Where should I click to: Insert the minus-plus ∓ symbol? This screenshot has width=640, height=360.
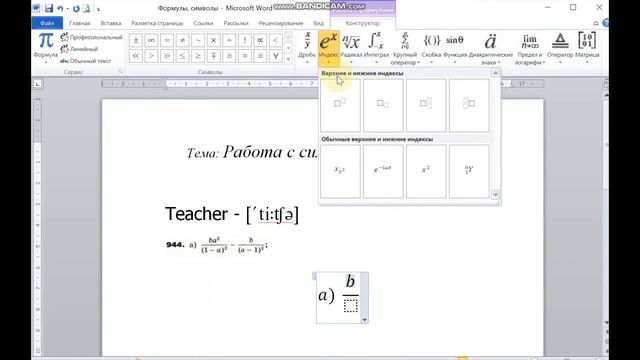[x=213, y=56]
